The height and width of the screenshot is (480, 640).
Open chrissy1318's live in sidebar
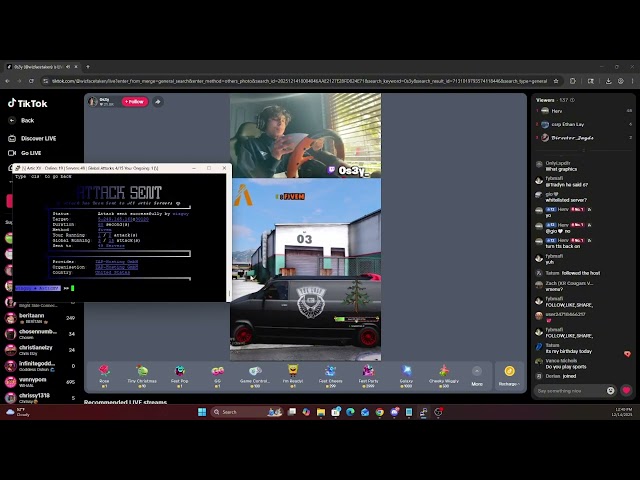point(40,397)
